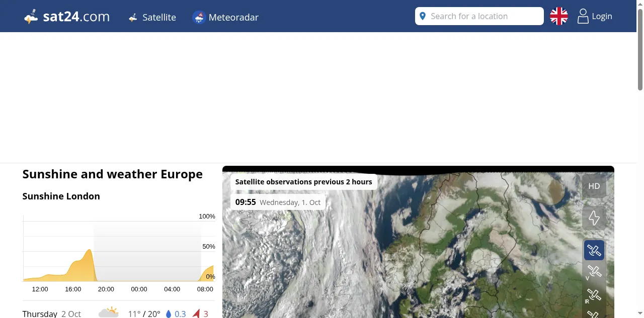Click the Sunshine London heading
644x318 pixels.
click(61, 196)
